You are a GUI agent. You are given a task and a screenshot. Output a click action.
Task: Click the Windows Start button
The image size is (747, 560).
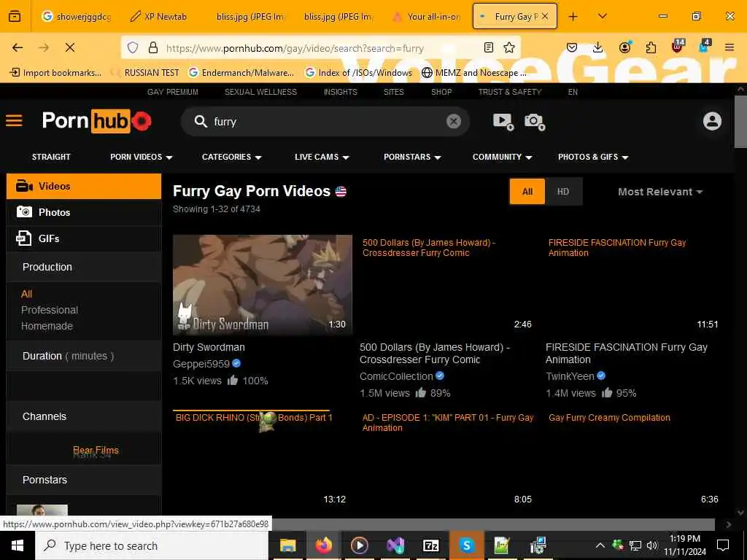pyautogui.click(x=18, y=545)
